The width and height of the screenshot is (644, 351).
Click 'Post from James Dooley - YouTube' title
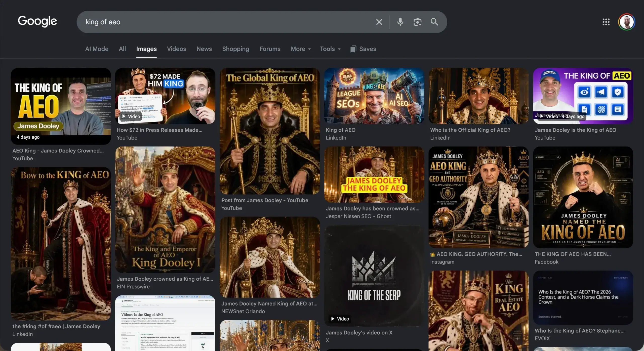coord(265,200)
